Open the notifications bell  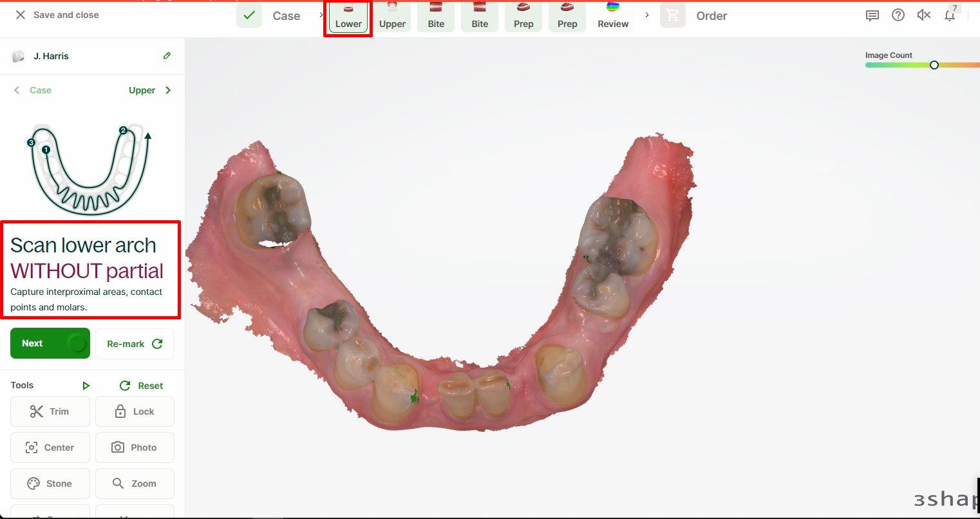coord(950,15)
